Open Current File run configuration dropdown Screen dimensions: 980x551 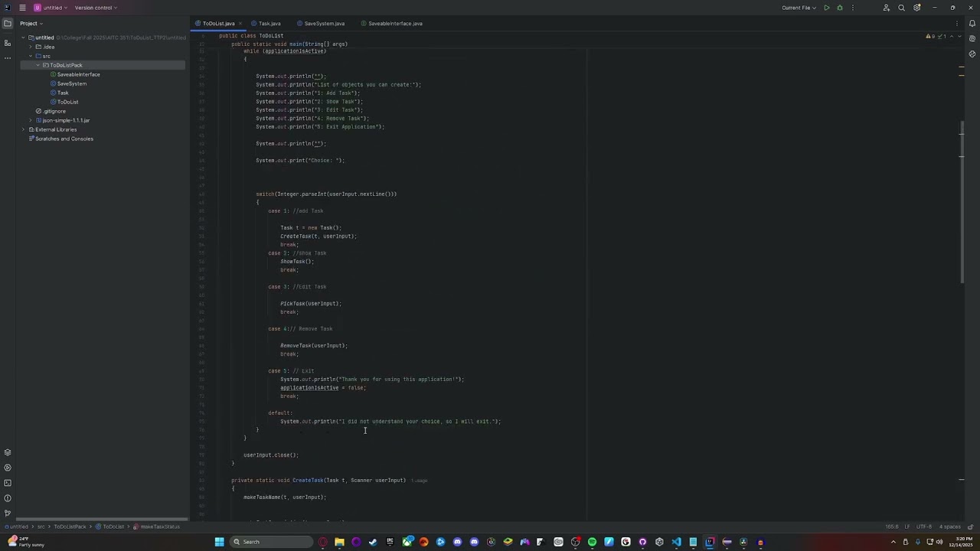[x=799, y=8]
